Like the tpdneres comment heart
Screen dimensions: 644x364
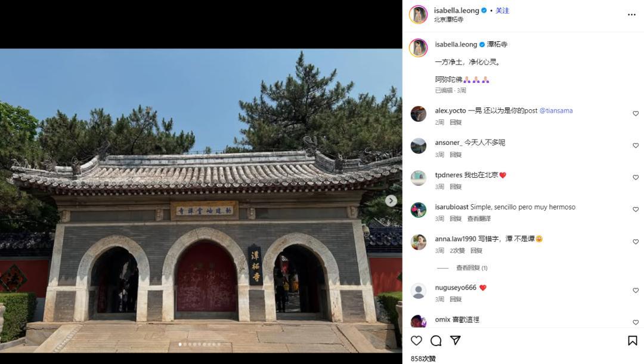click(x=636, y=177)
